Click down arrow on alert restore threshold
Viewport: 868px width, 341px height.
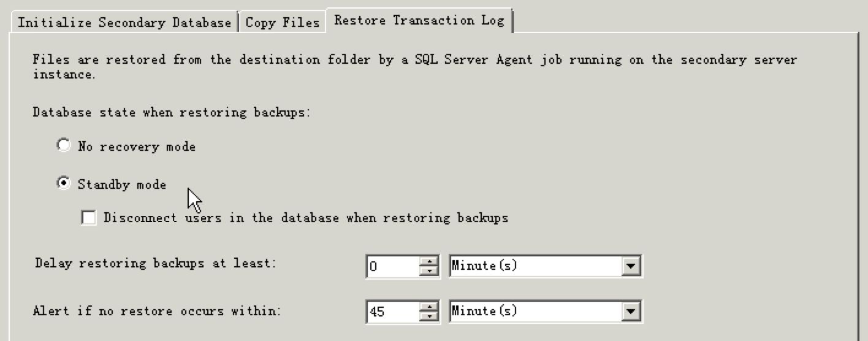pos(430,316)
